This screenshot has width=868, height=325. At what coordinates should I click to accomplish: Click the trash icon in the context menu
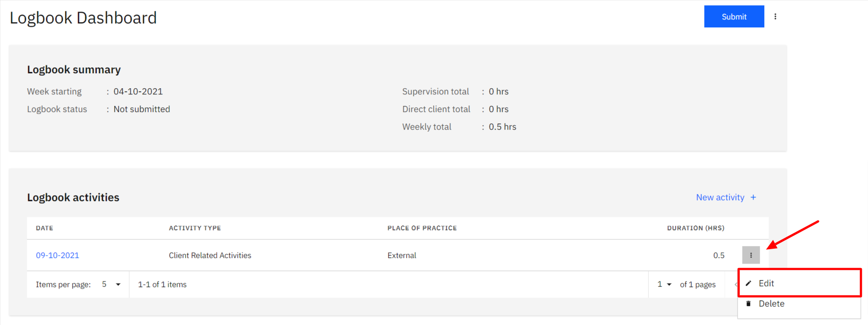(x=748, y=303)
